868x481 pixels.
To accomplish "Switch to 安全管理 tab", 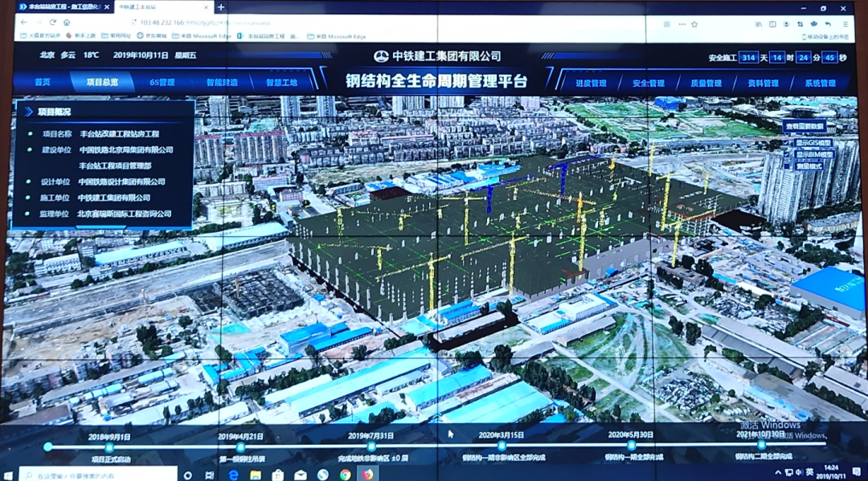I will pyautogui.click(x=649, y=83).
